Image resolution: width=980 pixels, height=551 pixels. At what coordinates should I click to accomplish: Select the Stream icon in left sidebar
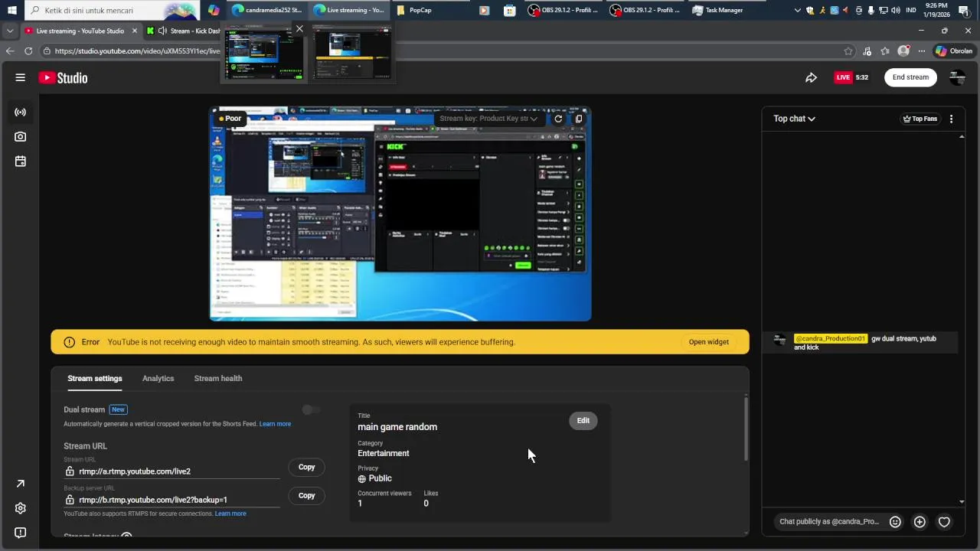point(21,112)
